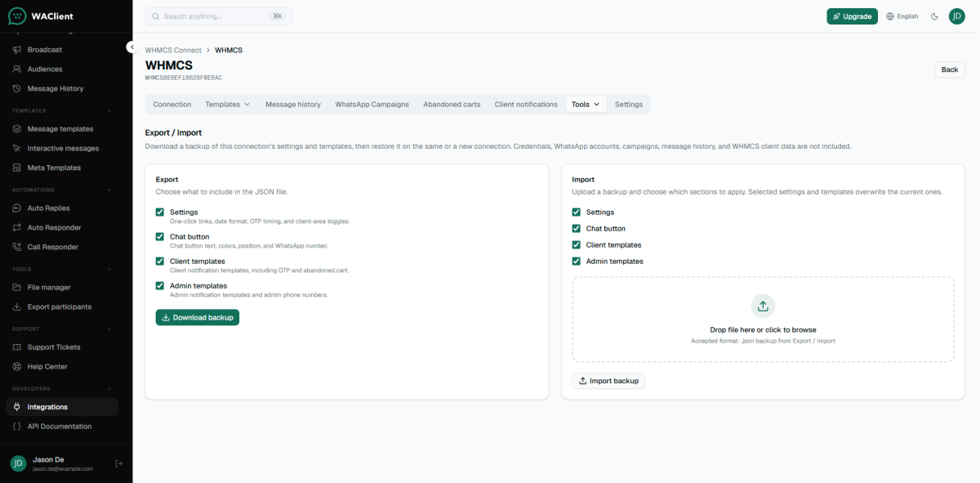Switch to Message history tab
Viewport: 980px width, 483px height.
(x=293, y=105)
